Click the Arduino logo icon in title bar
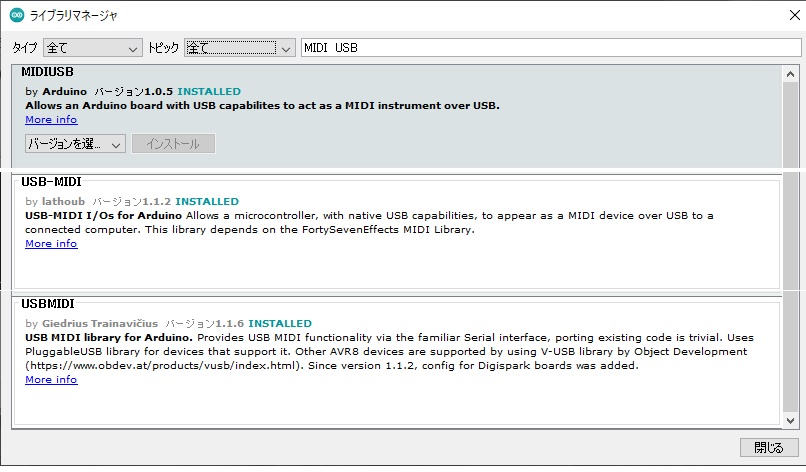This screenshot has height=472, width=806. coord(16,15)
